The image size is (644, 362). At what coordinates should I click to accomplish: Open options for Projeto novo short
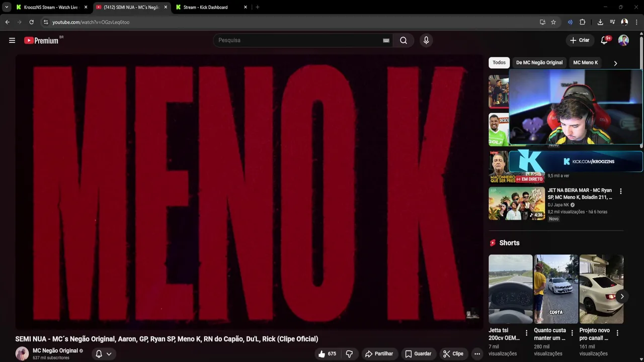pos(617,333)
